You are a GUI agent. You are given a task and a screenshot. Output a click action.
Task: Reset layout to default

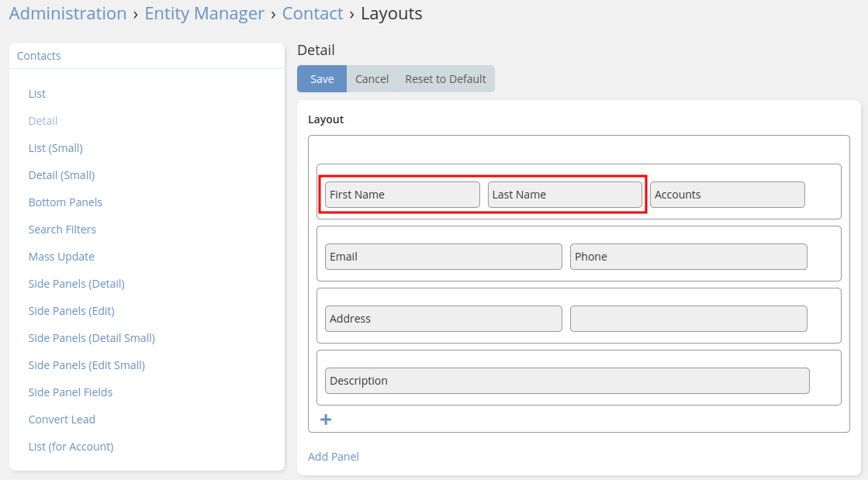pos(445,79)
